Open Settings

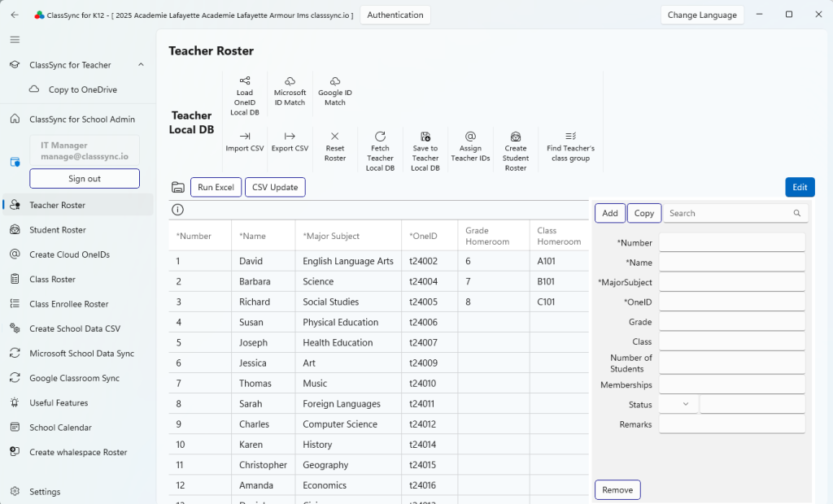(78, 492)
